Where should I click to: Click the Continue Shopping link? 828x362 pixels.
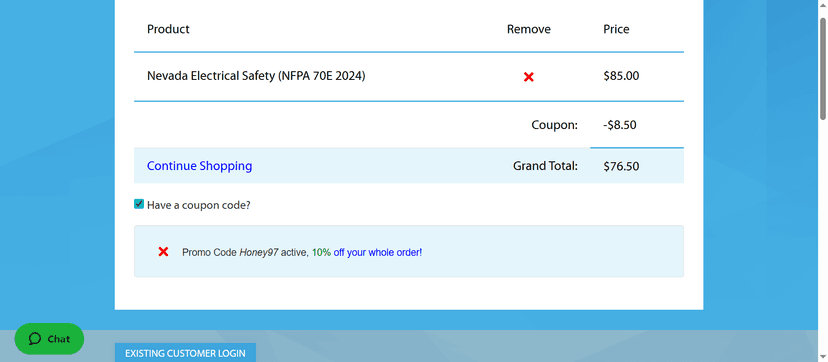199,166
